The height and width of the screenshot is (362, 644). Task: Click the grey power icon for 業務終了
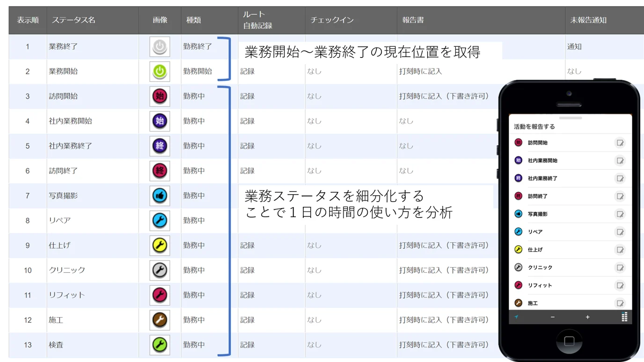(x=160, y=47)
